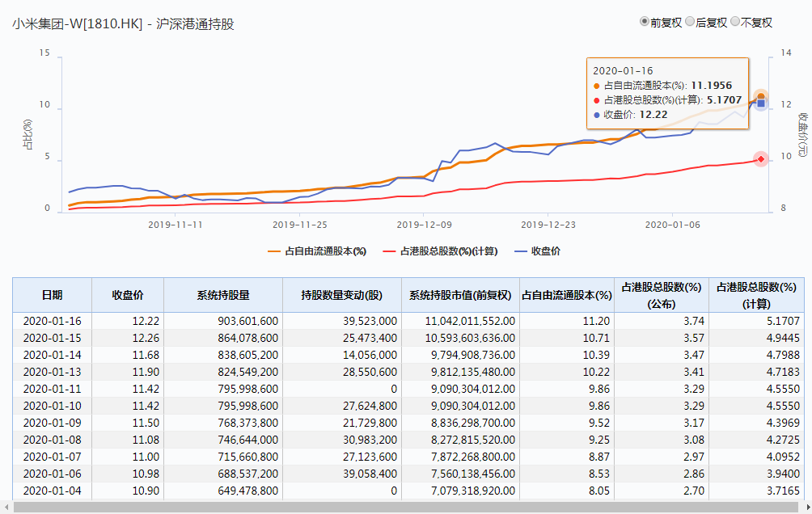
Task: Toggle the 占自由流通股本(%) legend series
Action: [317, 251]
